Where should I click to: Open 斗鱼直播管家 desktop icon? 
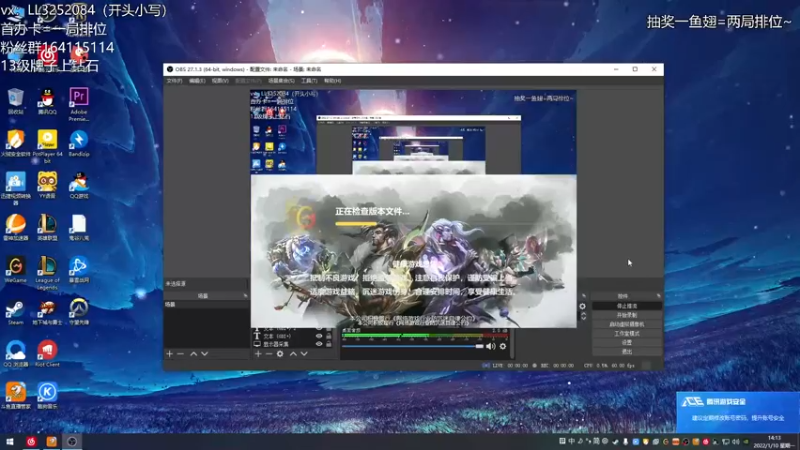click(16, 396)
